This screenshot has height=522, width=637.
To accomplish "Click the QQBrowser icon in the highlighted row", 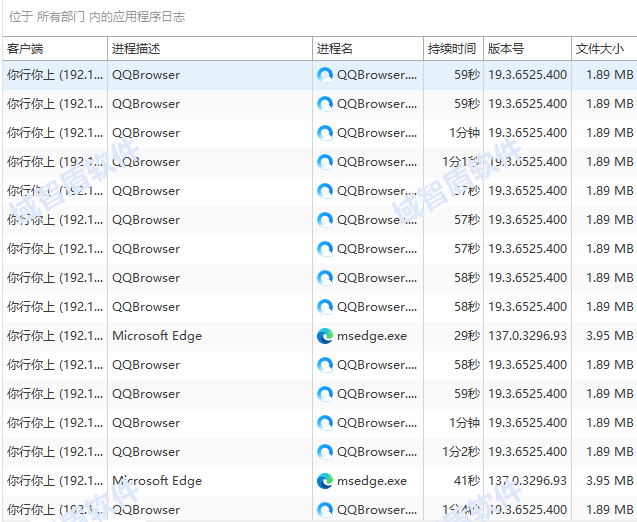I will [x=325, y=75].
